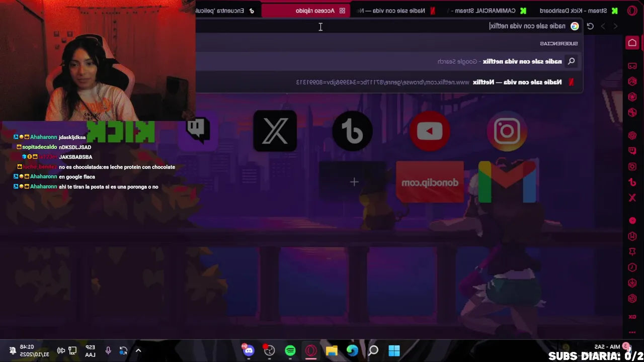This screenshot has height=362, width=644.
Task: Click sopitadecaldo username in chat
Action: (39, 147)
